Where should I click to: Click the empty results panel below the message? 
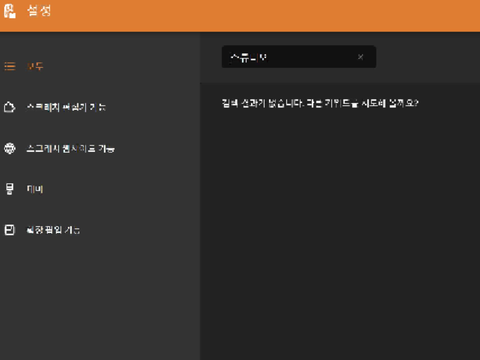click(340, 233)
